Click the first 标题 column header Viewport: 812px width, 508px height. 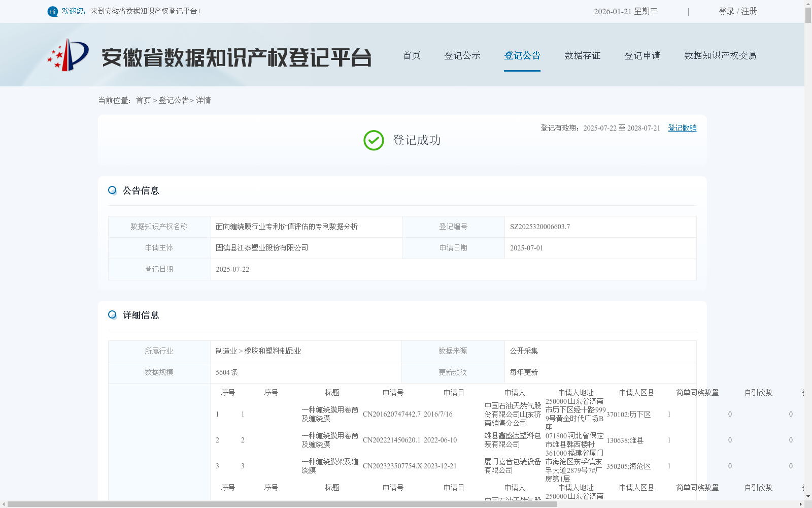pos(332,393)
